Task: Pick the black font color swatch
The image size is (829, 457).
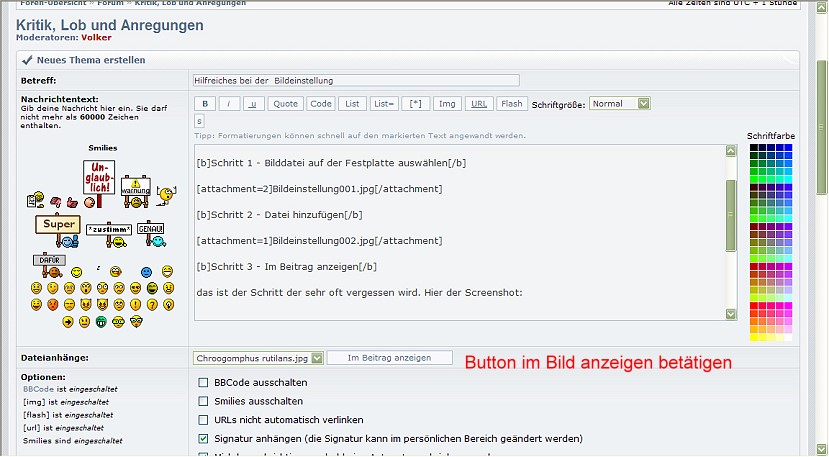Action: (754, 148)
